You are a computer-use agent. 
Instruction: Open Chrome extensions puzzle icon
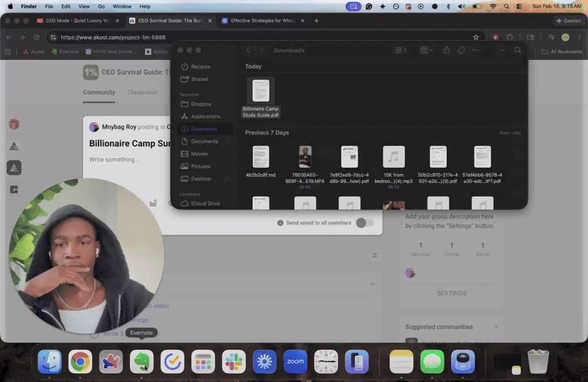(509, 37)
